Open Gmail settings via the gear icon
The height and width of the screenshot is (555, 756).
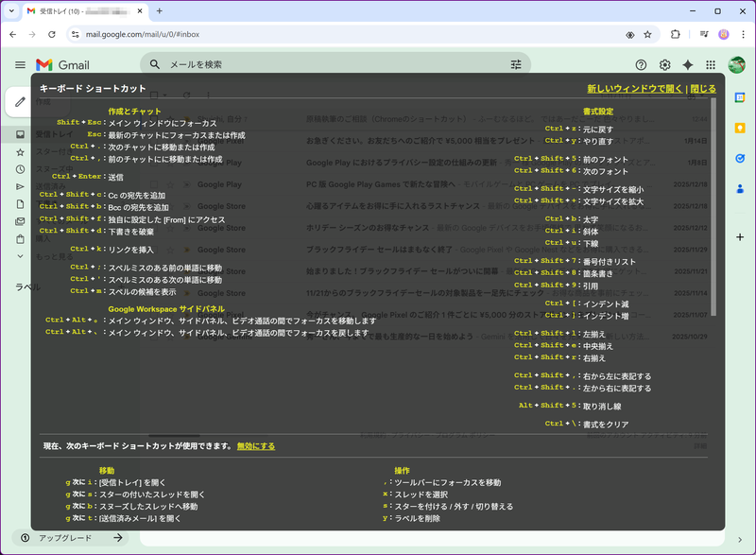point(664,64)
